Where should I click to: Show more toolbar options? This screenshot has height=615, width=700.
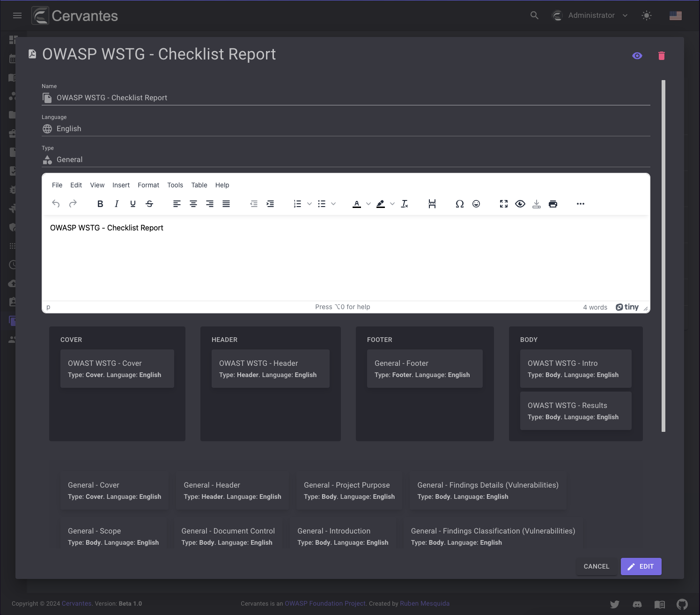point(581,204)
